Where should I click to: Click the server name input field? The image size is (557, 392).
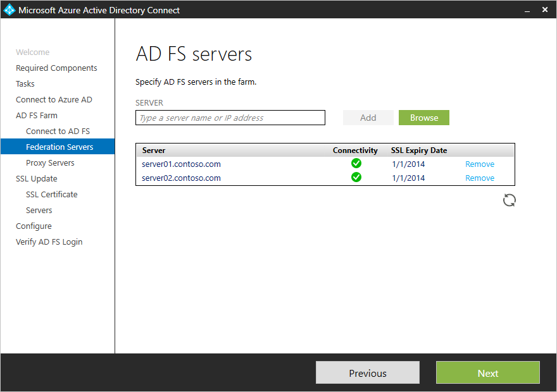pyautogui.click(x=230, y=118)
